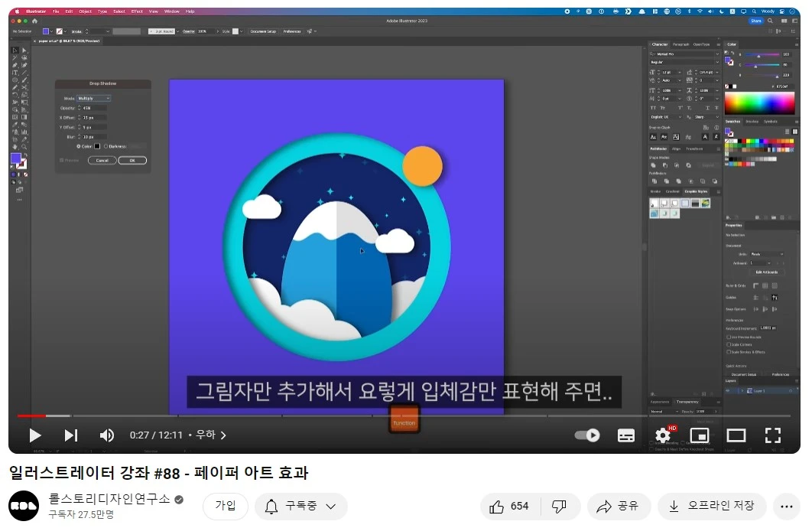Enable the Preview checkbox in Drop Shadow dialog

point(61,160)
